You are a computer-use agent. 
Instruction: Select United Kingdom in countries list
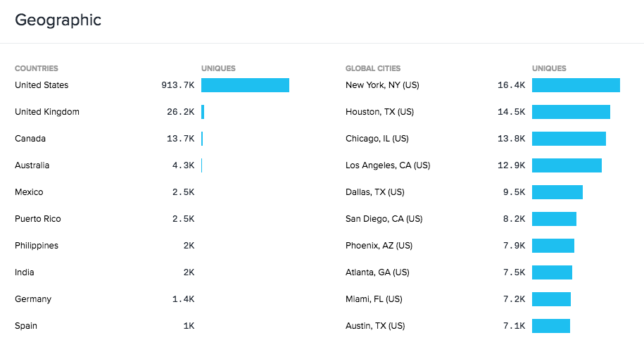pyautogui.click(x=47, y=112)
